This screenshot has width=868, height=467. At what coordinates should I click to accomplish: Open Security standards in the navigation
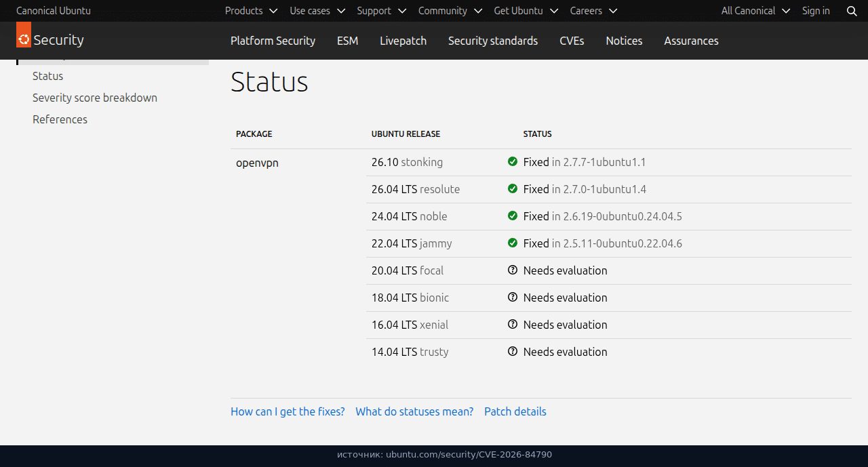[493, 41]
